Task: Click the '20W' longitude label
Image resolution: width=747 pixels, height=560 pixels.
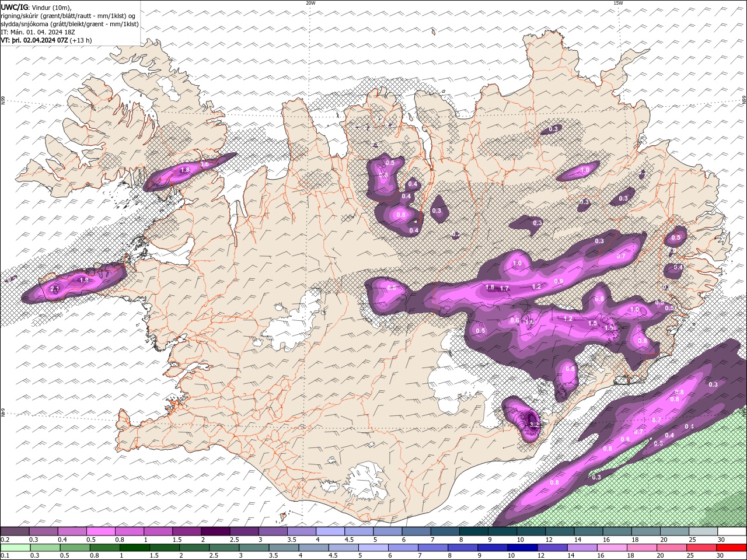Action: [x=310, y=3]
